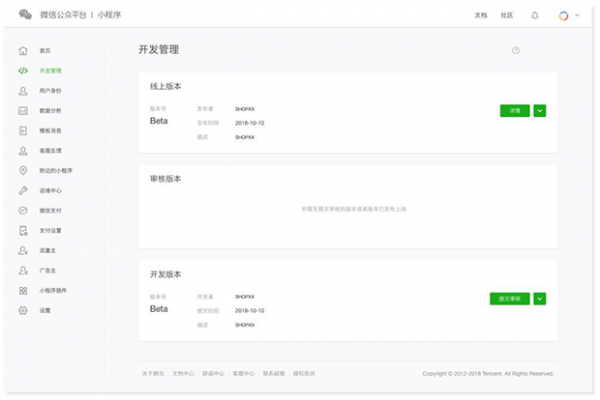Click the notification bell icon
Viewport: 600px width, 400px height.
(535, 16)
